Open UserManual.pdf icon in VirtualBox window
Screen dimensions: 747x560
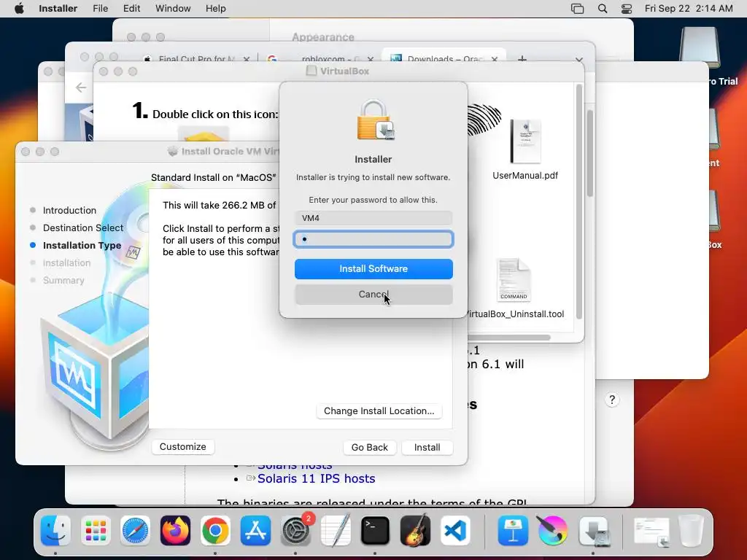(525, 141)
